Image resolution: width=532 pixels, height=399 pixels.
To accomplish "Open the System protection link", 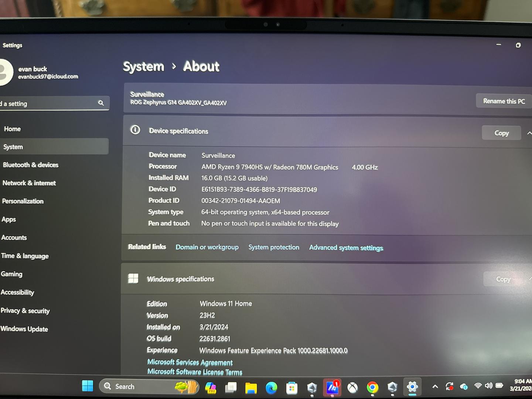I will 274,247.
